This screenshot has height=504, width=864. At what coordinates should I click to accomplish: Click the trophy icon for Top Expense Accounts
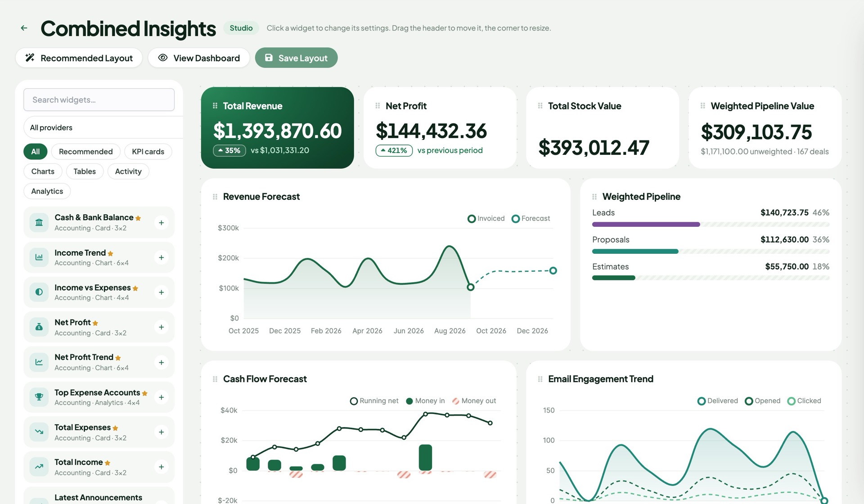pyautogui.click(x=39, y=397)
